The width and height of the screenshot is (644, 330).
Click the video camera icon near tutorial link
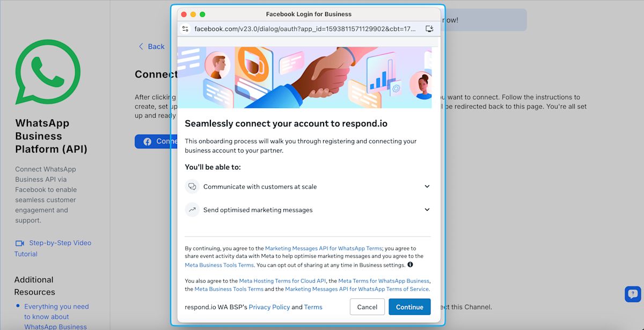pos(20,243)
